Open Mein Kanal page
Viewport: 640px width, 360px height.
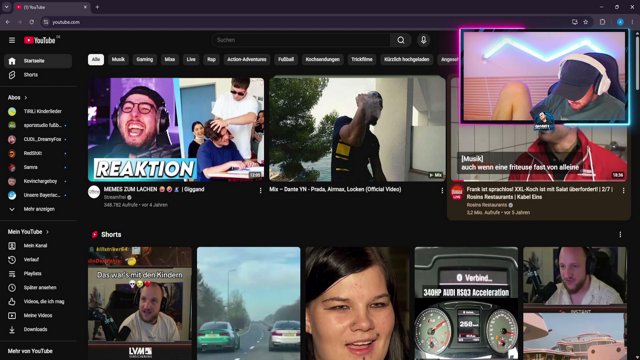38,246
